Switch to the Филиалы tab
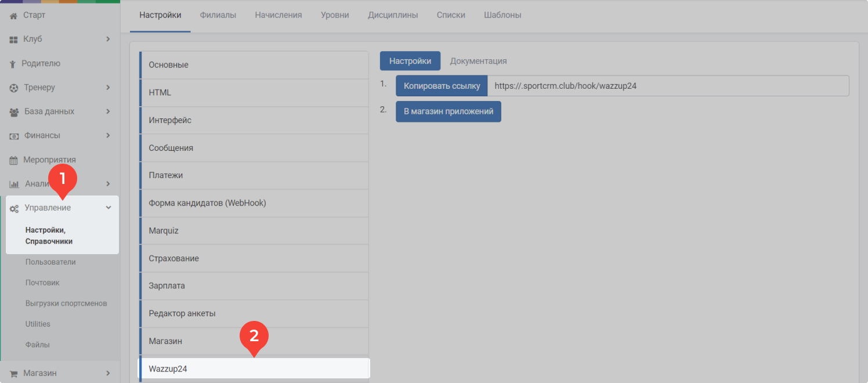The width and height of the screenshot is (868, 383). click(218, 15)
